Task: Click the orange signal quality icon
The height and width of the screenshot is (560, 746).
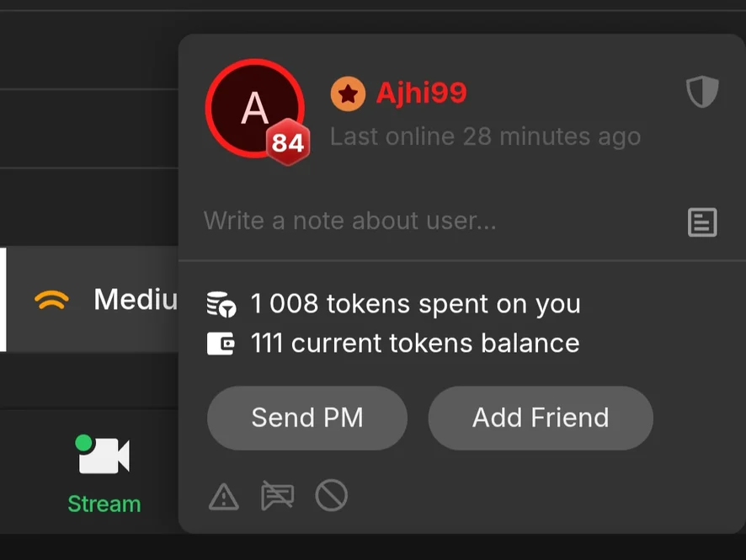Action: [51, 299]
